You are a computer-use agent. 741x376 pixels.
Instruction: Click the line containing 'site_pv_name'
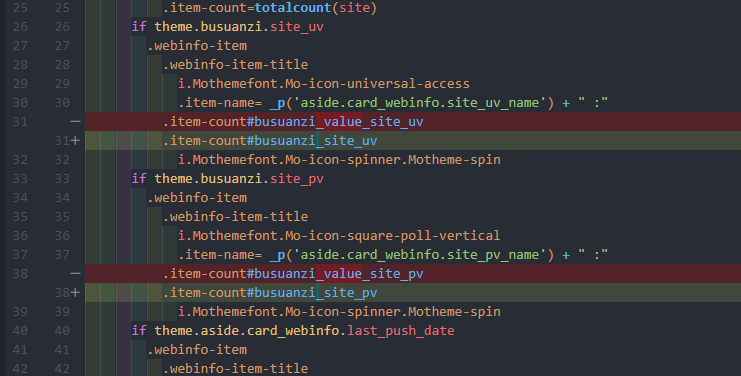click(x=393, y=255)
